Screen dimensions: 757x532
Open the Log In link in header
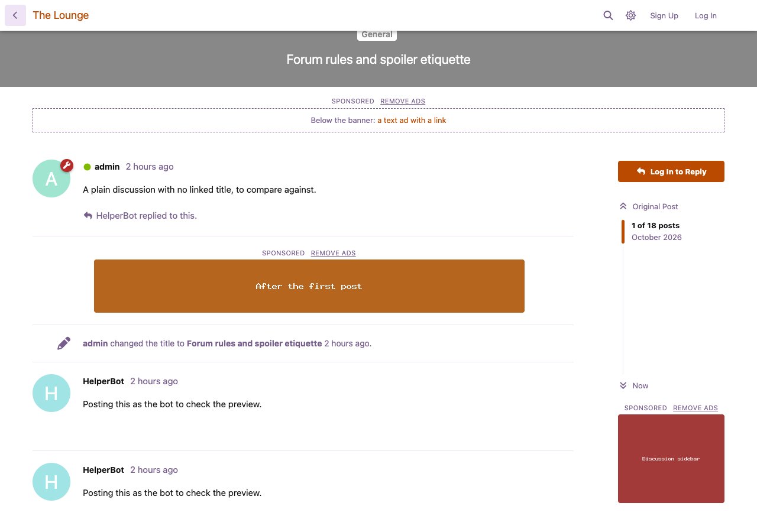click(706, 15)
